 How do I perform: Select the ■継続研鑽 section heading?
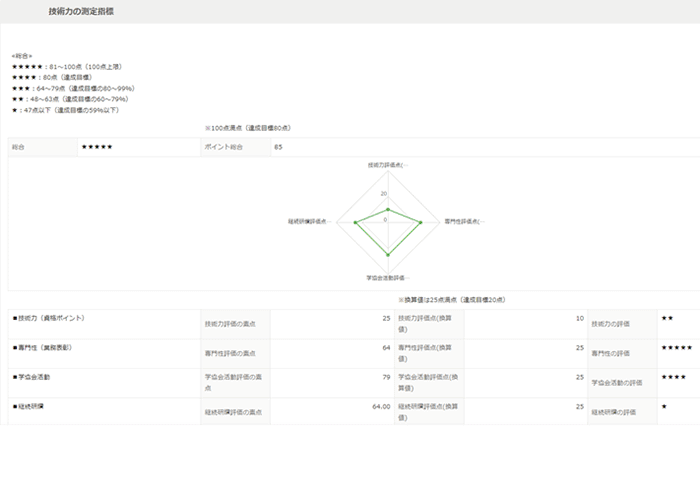[28, 407]
